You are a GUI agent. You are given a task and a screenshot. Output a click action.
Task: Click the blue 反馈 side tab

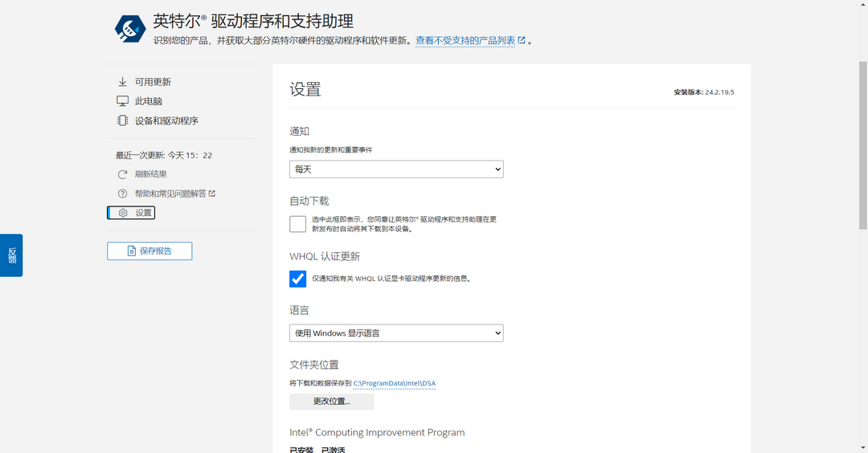point(11,255)
